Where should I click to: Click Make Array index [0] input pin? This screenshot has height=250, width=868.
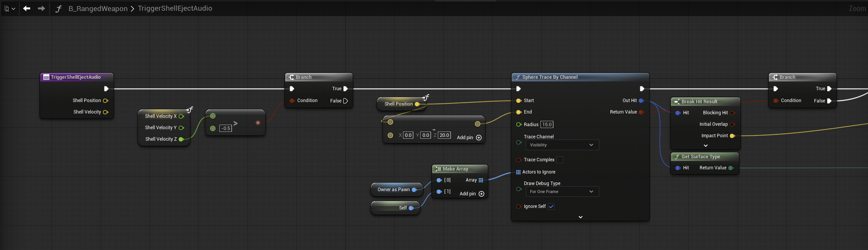point(439,180)
